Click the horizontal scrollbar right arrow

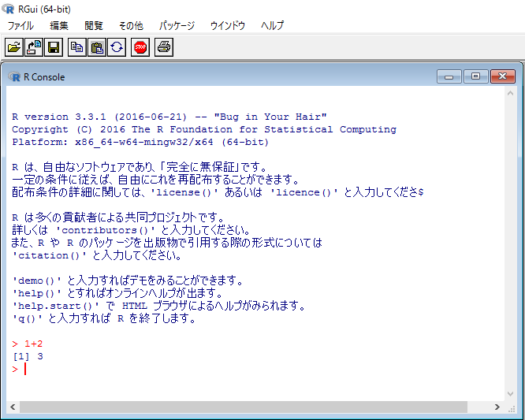pyautogui.click(x=497, y=407)
